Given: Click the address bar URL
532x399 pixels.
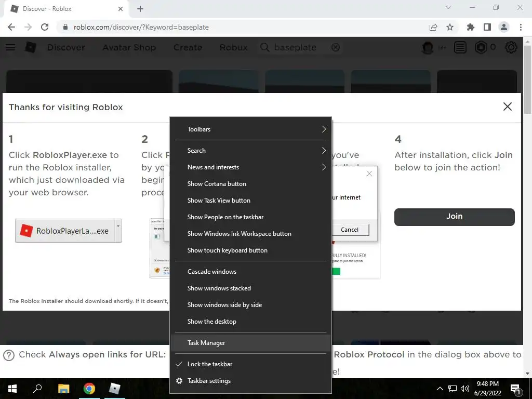Looking at the screenshot, I should click(141, 27).
